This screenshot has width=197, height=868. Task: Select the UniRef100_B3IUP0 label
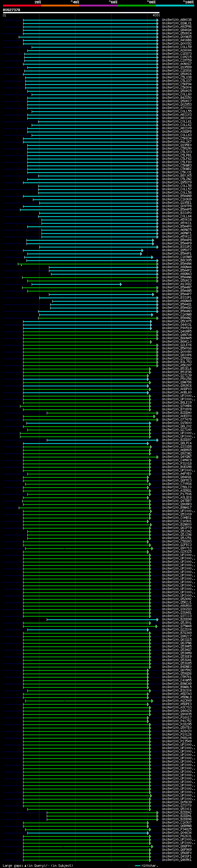176,213
